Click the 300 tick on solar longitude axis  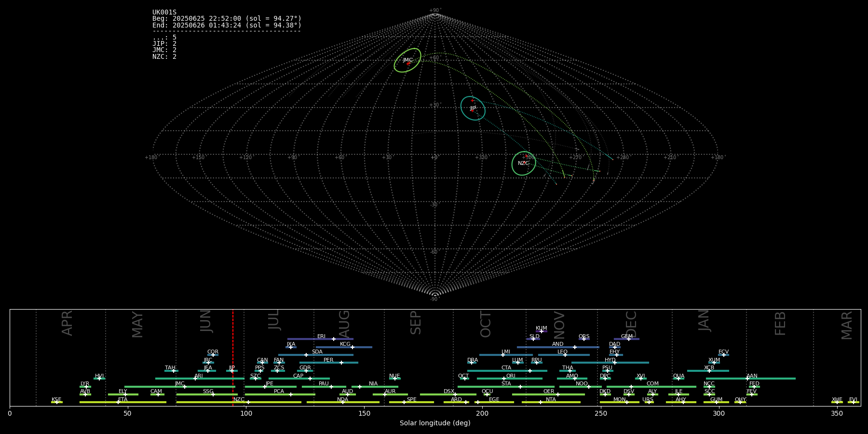pos(719,413)
